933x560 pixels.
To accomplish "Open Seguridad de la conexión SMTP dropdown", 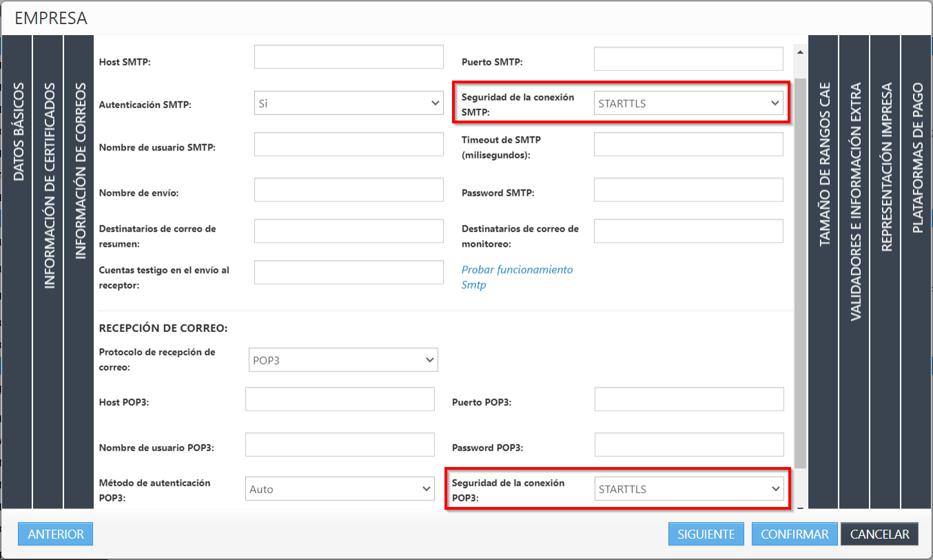I will click(x=688, y=104).
